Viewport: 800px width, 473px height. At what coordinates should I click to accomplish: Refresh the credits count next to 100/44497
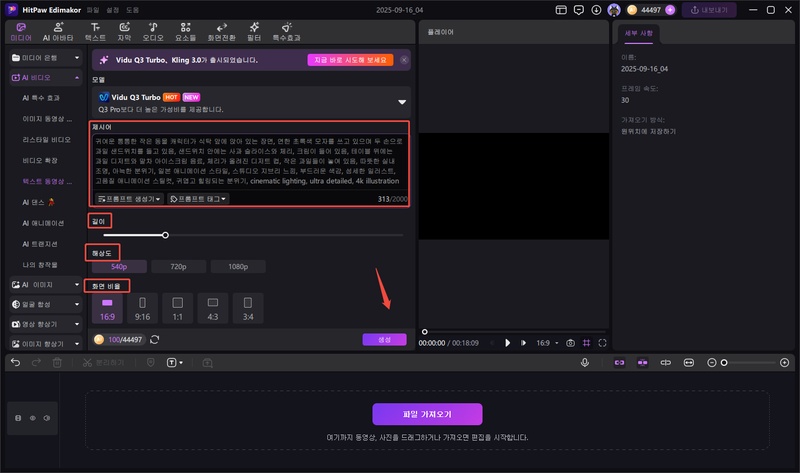pyautogui.click(x=155, y=339)
